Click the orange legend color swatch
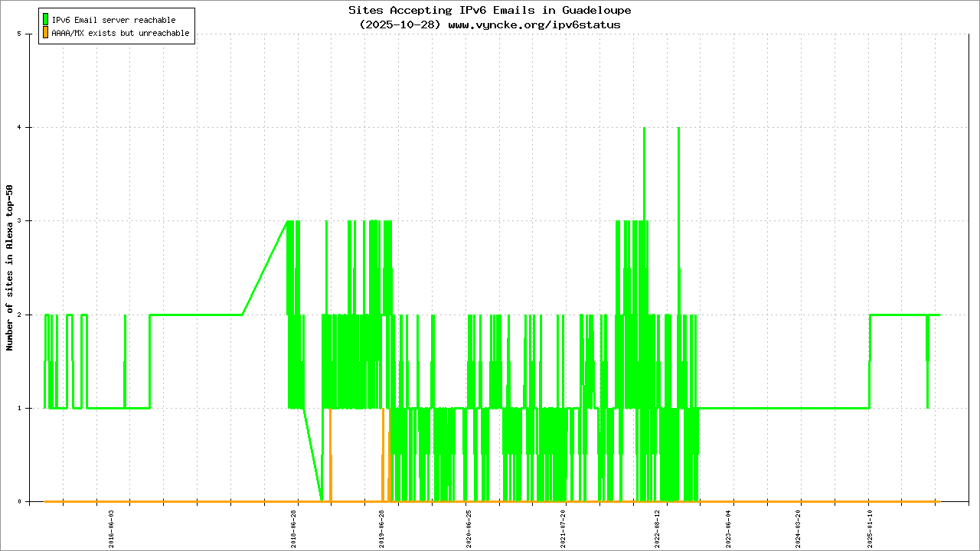Screen dimensions: 980x551 click(x=46, y=33)
